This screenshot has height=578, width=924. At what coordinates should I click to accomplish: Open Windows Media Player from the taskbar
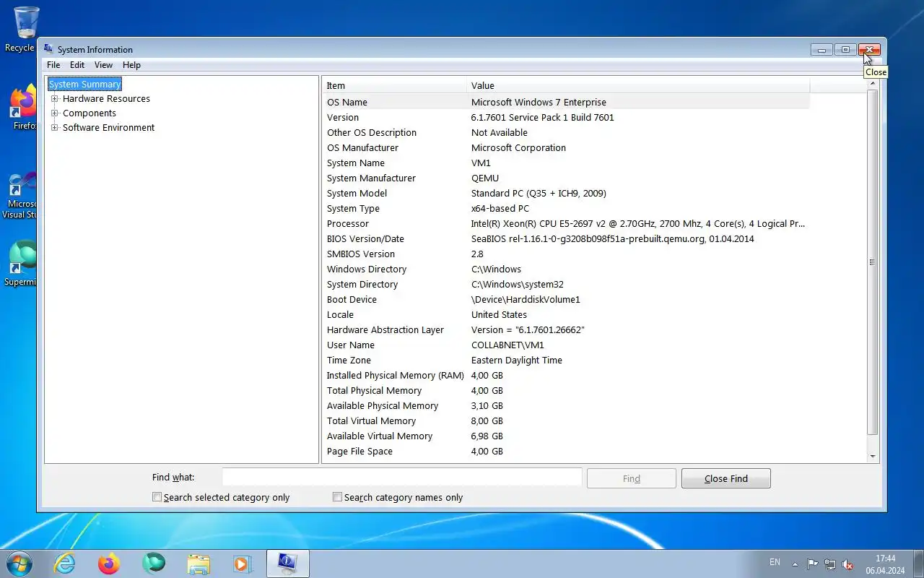point(242,564)
